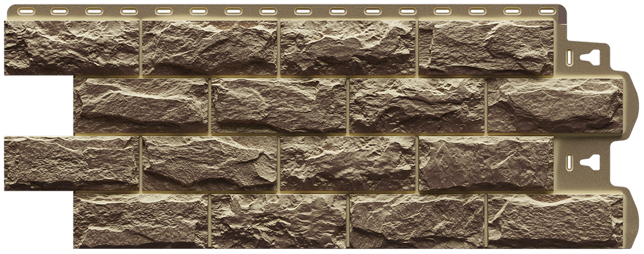Select the first stone in the top row
This screenshot has width=644, height=254.
[x=71, y=48]
